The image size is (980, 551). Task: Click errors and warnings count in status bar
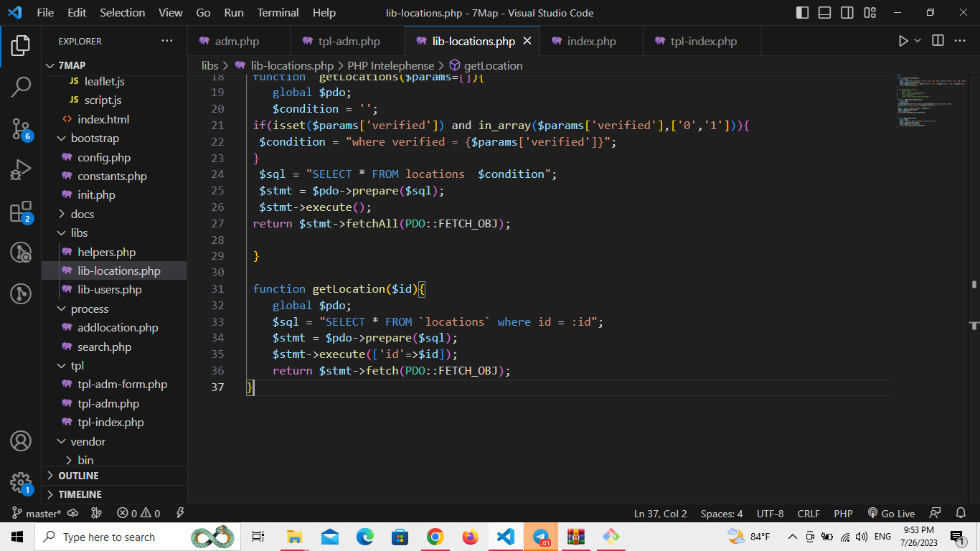139,513
